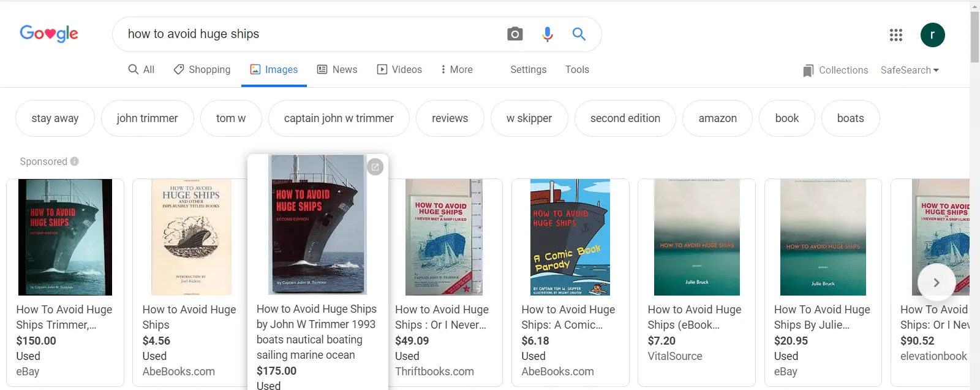Click the Sponsored info icon

75,161
